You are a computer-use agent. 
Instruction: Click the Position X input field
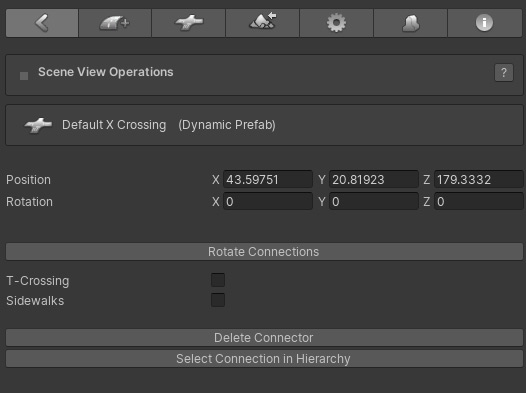(268, 179)
